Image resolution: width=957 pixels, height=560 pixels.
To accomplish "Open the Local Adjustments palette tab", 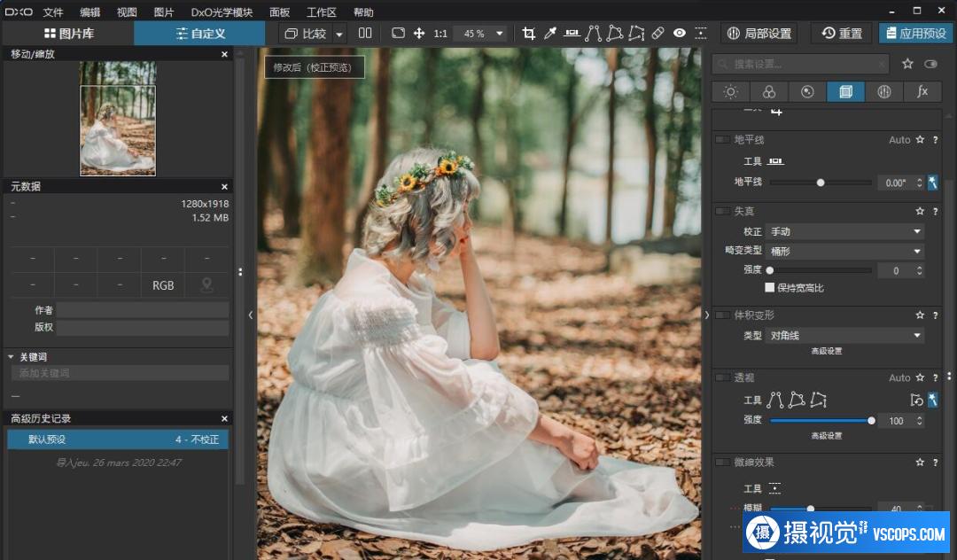I will (x=883, y=92).
